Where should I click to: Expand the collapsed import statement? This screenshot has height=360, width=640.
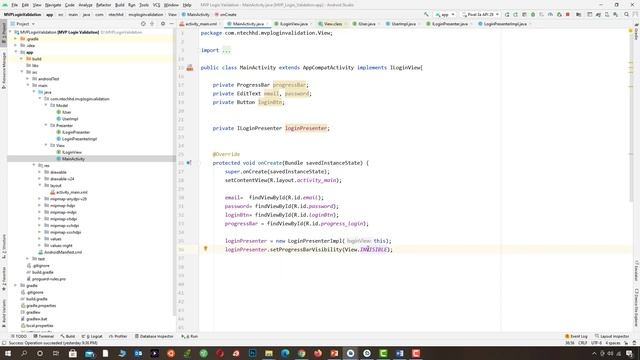pos(226,50)
